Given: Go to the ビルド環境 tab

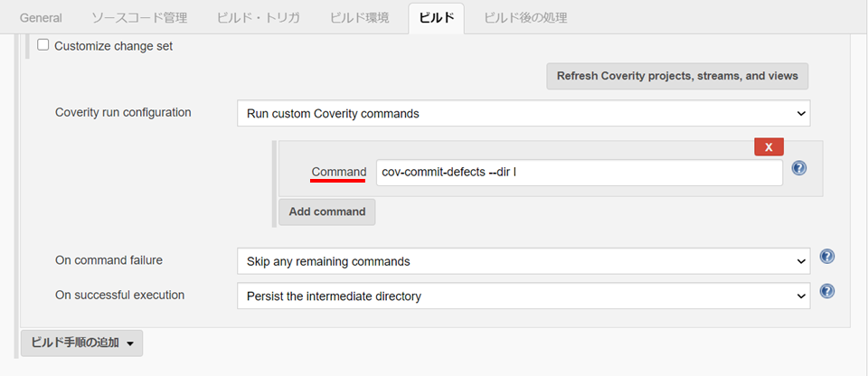Looking at the screenshot, I should point(359,18).
